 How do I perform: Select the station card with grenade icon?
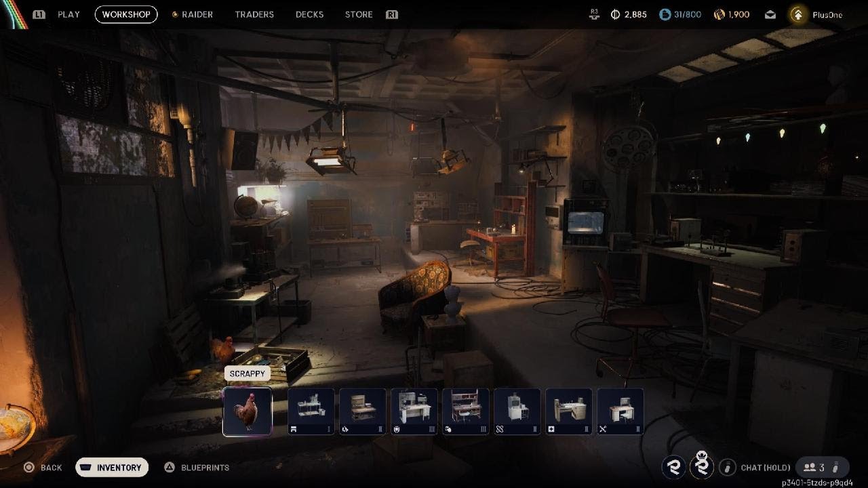[466, 411]
